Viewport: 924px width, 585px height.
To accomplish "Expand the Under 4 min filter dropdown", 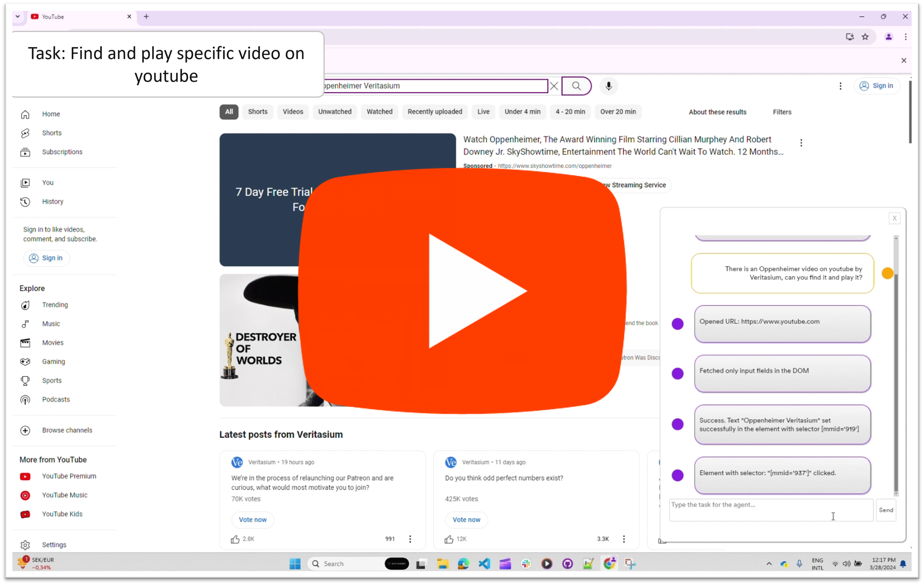I will coord(522,111).
